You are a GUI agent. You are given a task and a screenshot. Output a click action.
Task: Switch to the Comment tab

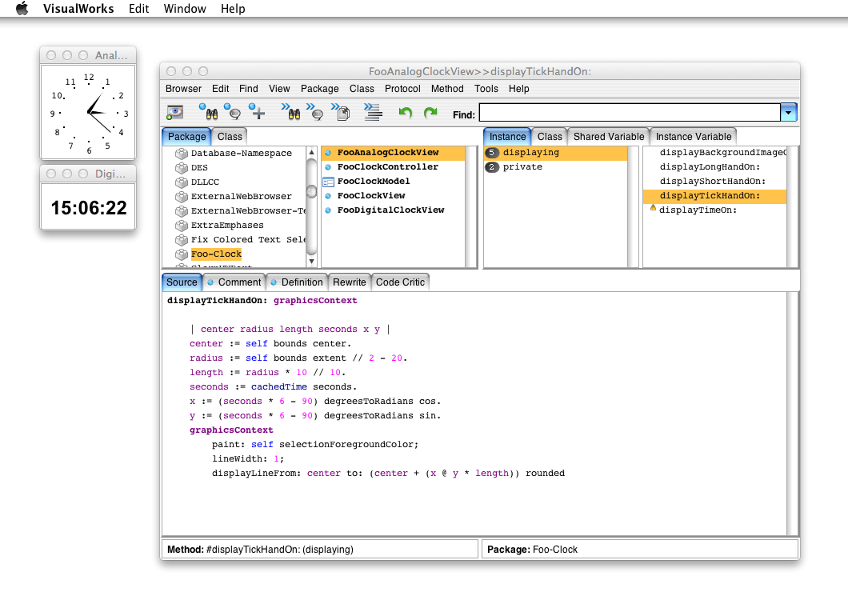click(x=234, y=282)
